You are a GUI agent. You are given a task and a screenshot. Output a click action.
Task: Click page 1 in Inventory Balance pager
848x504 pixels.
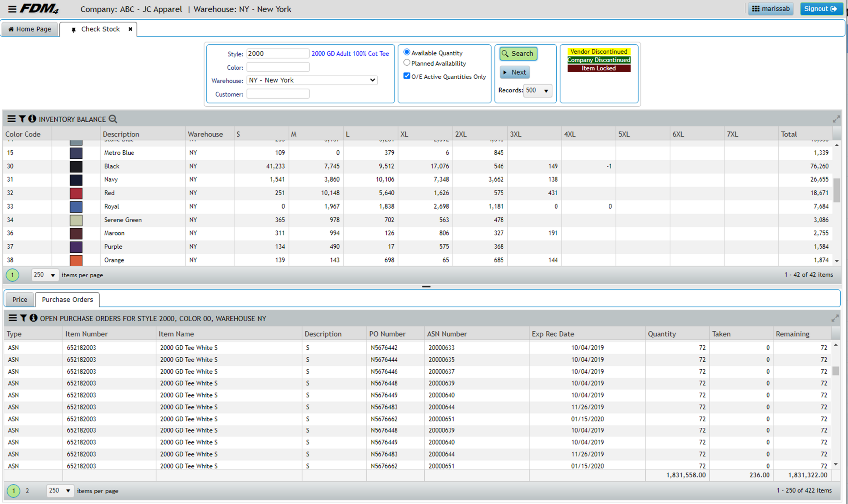[x=13, y=275]
